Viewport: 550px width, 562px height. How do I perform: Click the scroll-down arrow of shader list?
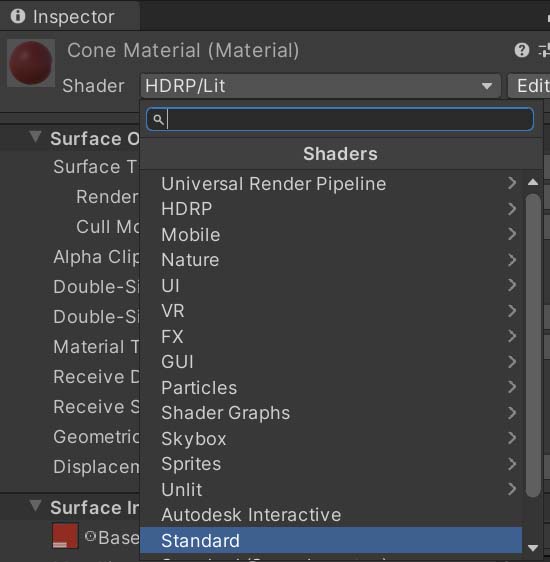point(533,548)
